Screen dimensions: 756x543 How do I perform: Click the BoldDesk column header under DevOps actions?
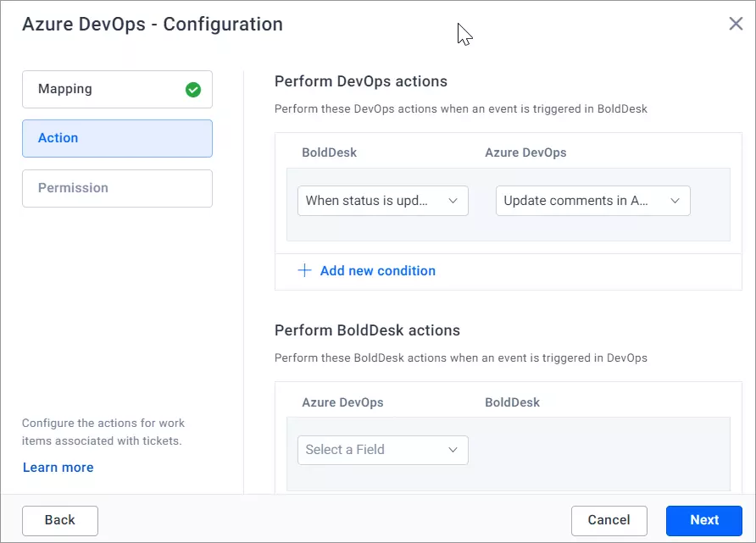point(330,152)
